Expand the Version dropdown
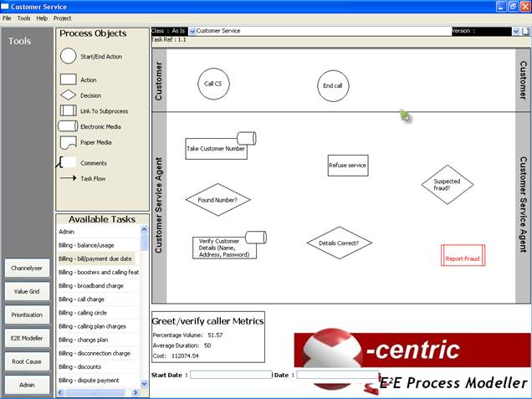 coord(515,31)
